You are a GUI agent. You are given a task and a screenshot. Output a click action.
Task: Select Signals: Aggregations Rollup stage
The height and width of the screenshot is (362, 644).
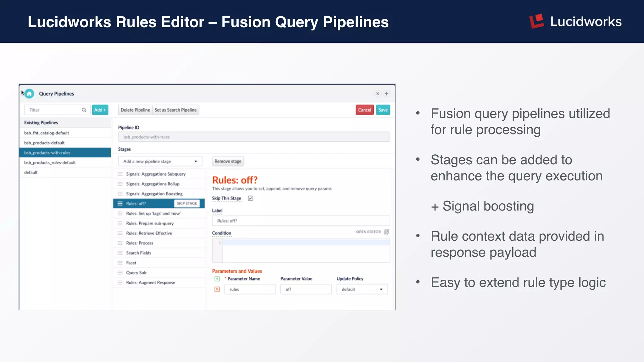point(159,184)
